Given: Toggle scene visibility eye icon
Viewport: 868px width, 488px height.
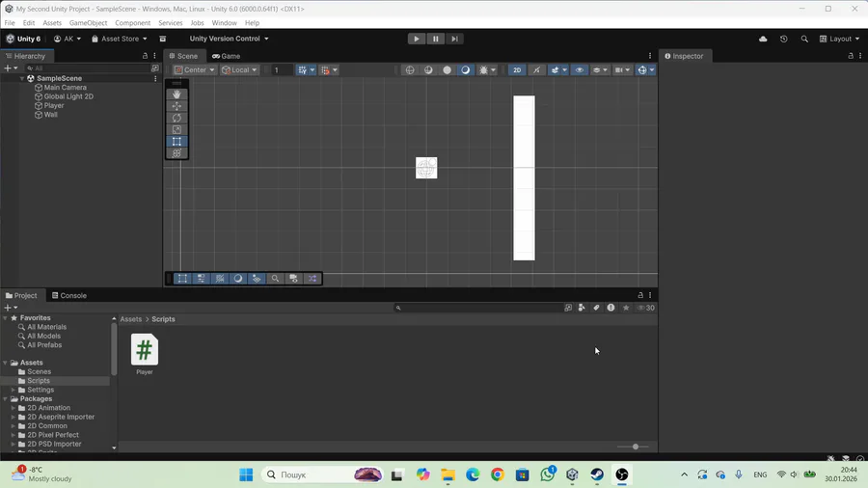Looking at the screenshot, I should point(579,70).
